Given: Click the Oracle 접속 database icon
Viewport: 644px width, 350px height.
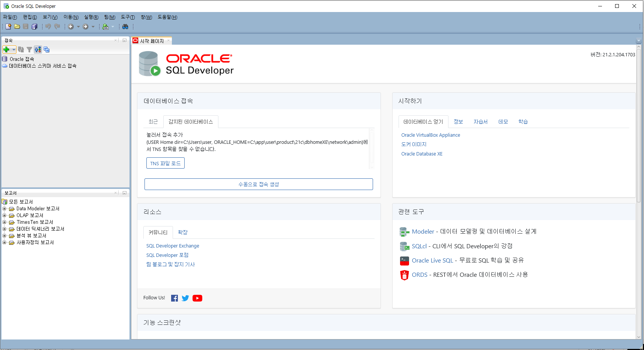Looking at the screenshot, I should 5,59.
